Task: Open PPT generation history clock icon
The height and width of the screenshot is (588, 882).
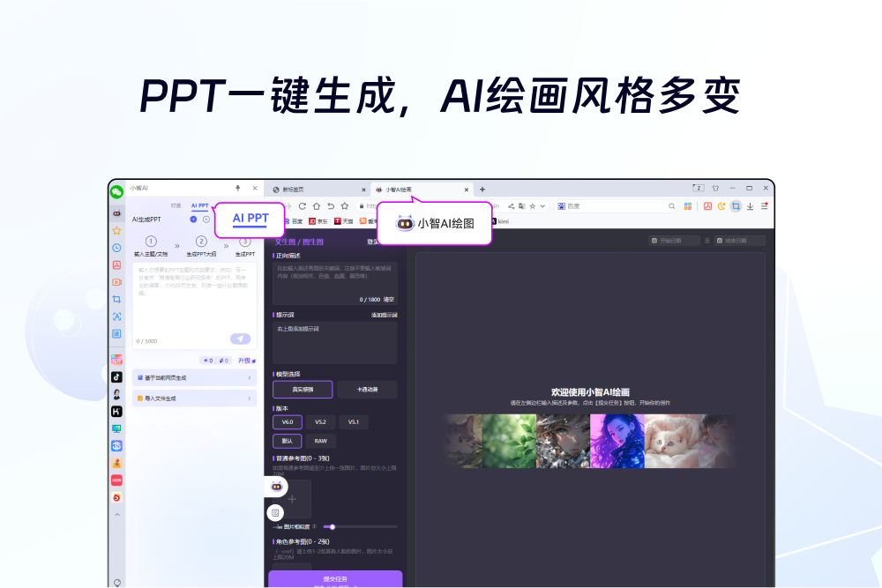Action: click(x=206, y=220)
